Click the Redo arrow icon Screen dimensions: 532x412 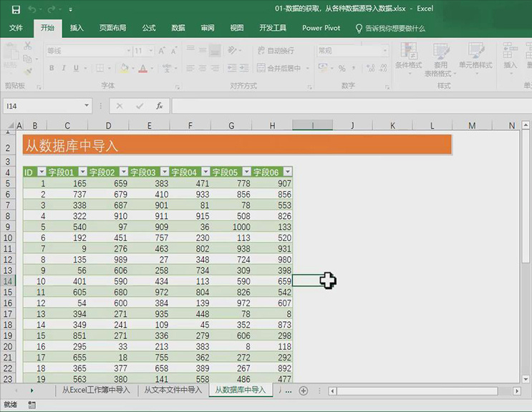(x=52, y=9)
